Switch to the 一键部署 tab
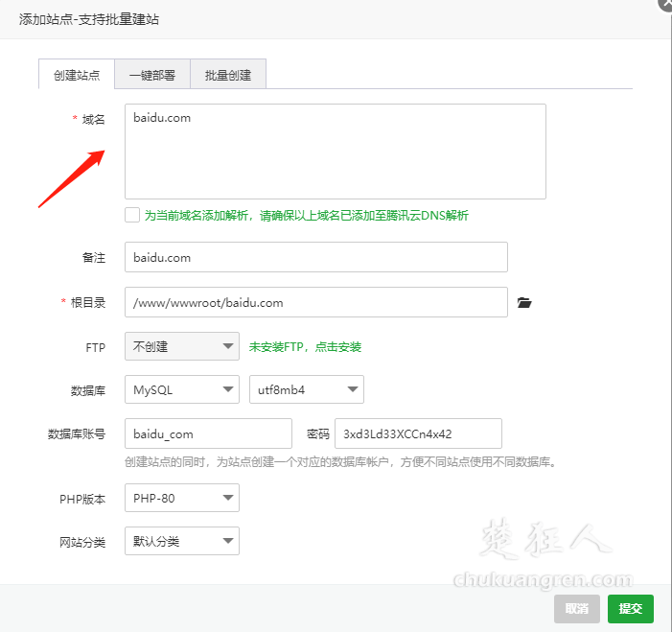The width and height of the screenshot is (672, 632). point(152,75)
